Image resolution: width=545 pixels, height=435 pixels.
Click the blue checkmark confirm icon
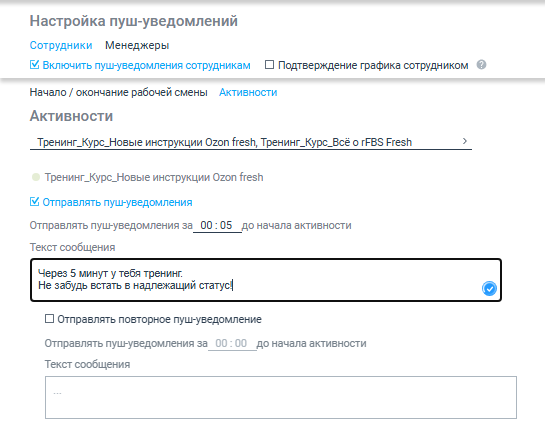[489, 288]
